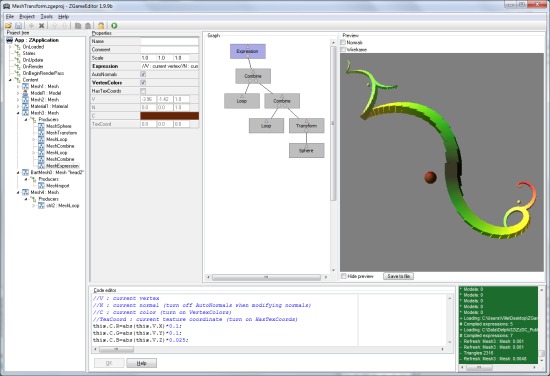This screenshot has width=550, height=376.
Task: Click the Expression property value field
Action: (169, 66)
